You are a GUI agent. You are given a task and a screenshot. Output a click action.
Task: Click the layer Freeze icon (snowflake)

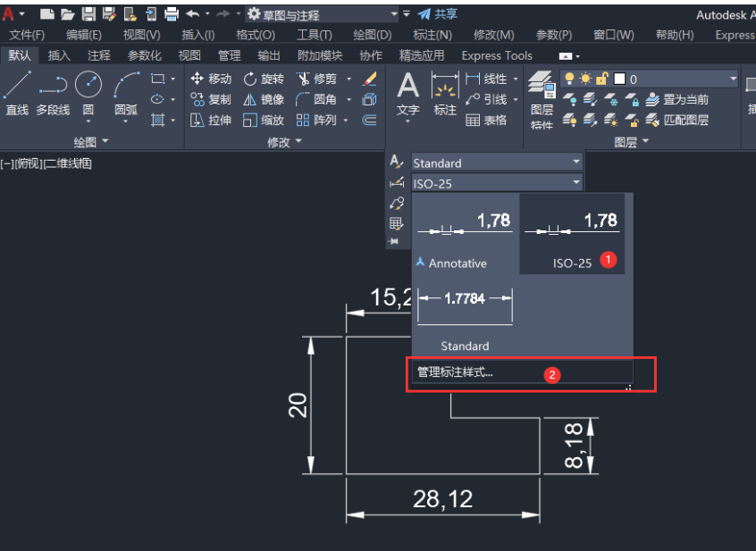point(611,100)
